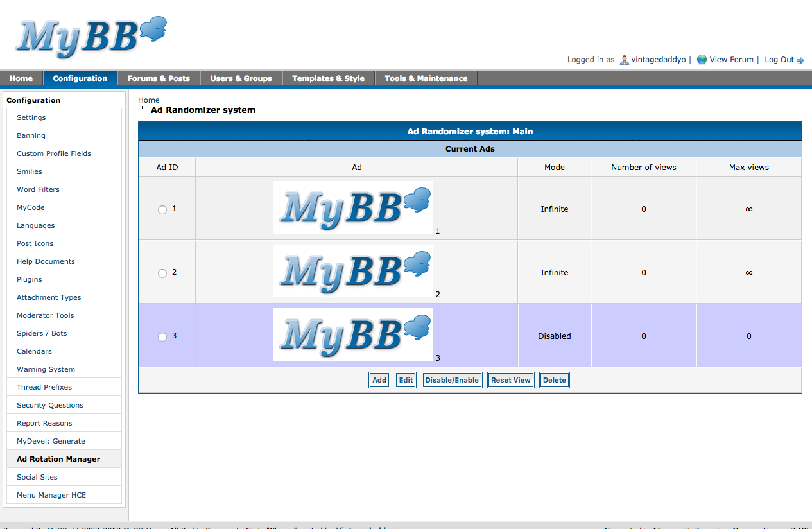Image resolution: width=812 pixels, height=529 pixels.
Task: Click the globe icon next to View Forum
Action: [702, 60]
